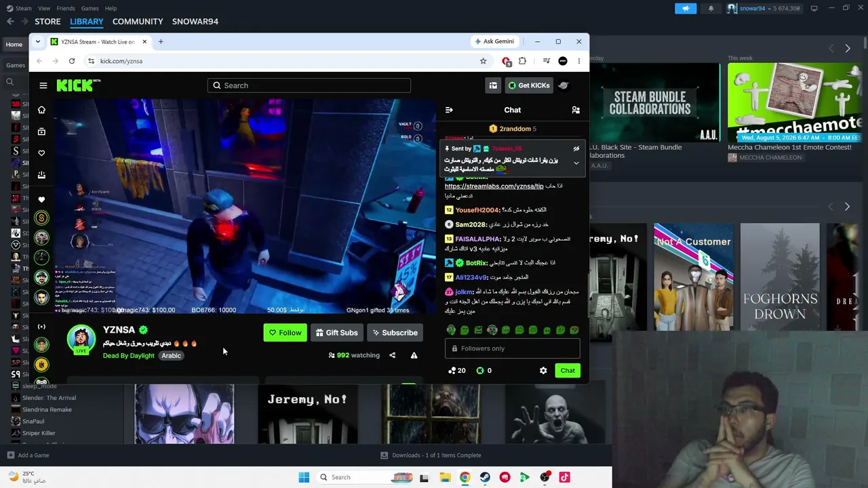Open YZNSA channel avatar
Screen dimensions: 868x488
point(81,339)
